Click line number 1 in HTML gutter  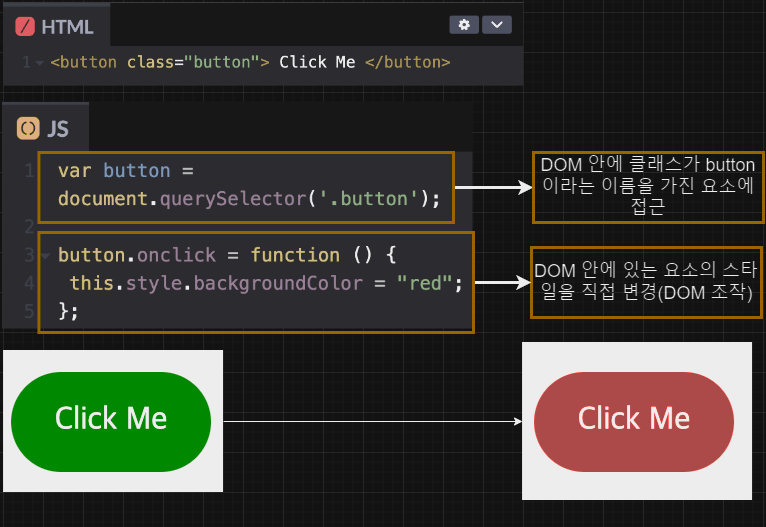point(26,63)
